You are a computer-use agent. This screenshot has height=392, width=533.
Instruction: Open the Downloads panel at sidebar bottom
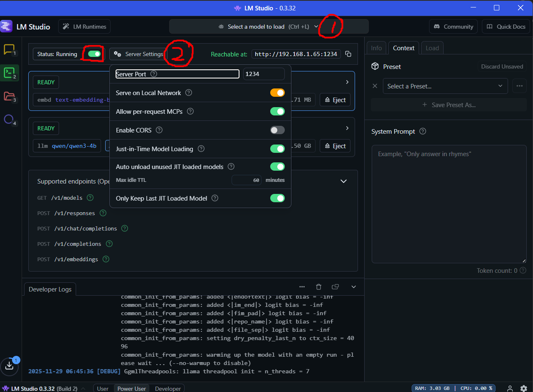[10, 366]
